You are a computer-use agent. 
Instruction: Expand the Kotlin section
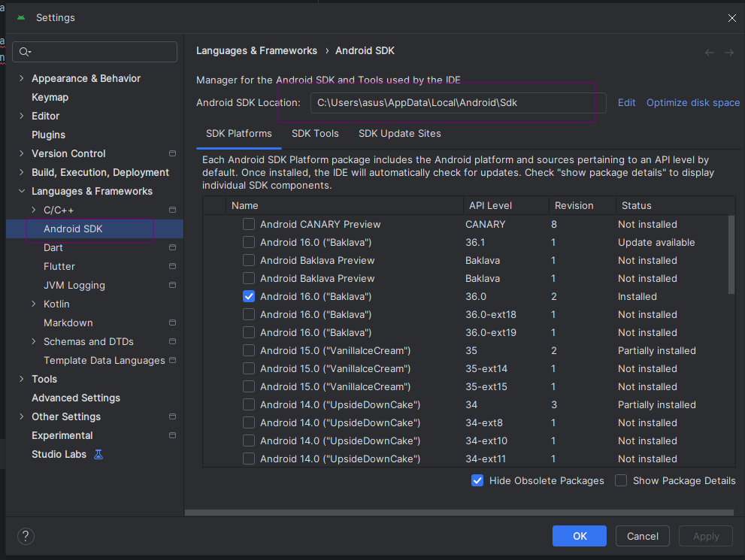33,304
